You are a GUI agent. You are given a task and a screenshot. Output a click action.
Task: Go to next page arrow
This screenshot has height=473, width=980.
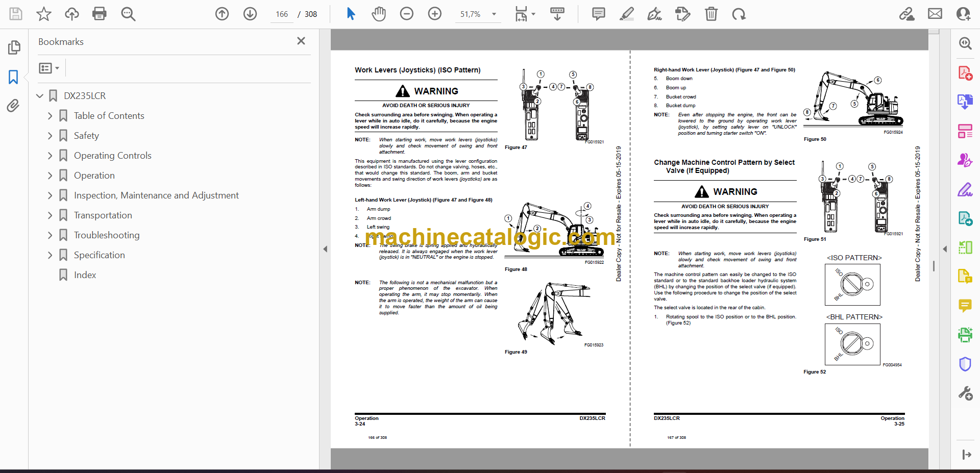click(250, 14)
